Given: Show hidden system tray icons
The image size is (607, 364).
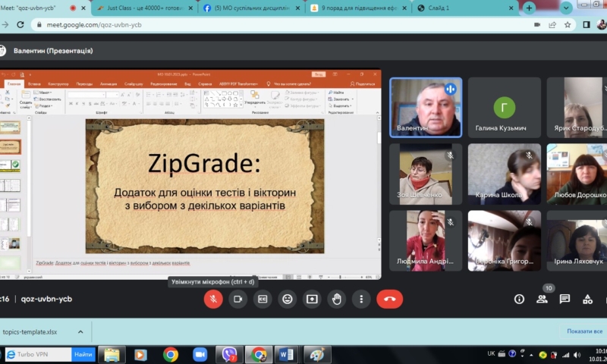Looking at the screenshot, I should 532,355.
